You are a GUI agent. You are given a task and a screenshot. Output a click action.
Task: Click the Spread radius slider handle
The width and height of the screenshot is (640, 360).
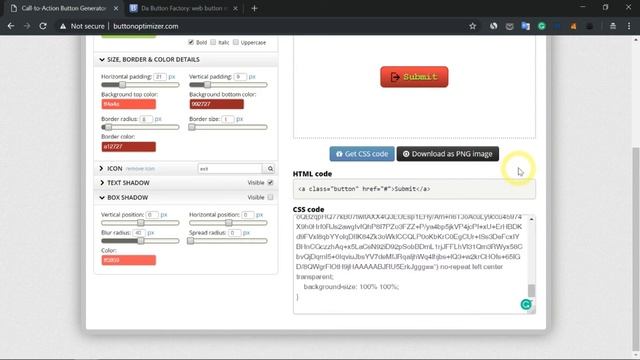[191, 241]
